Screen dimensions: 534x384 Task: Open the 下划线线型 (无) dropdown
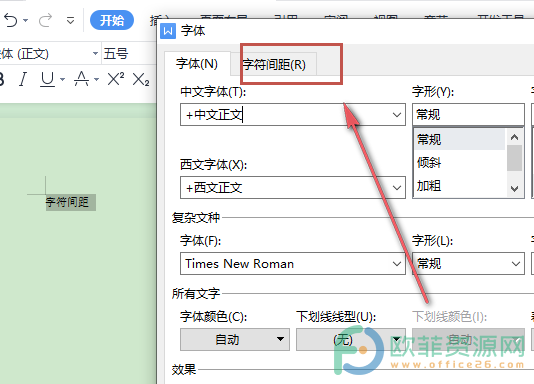(351, 339)
